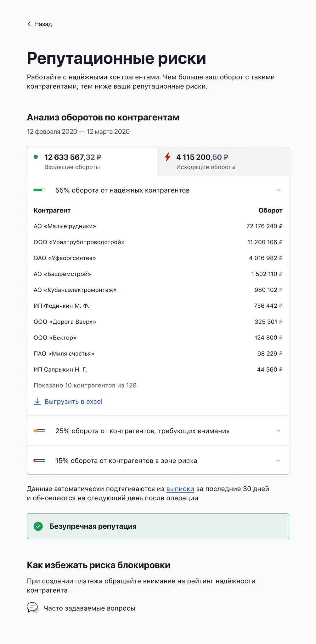Select the АО «Малые рудники» row

[158, 226]
